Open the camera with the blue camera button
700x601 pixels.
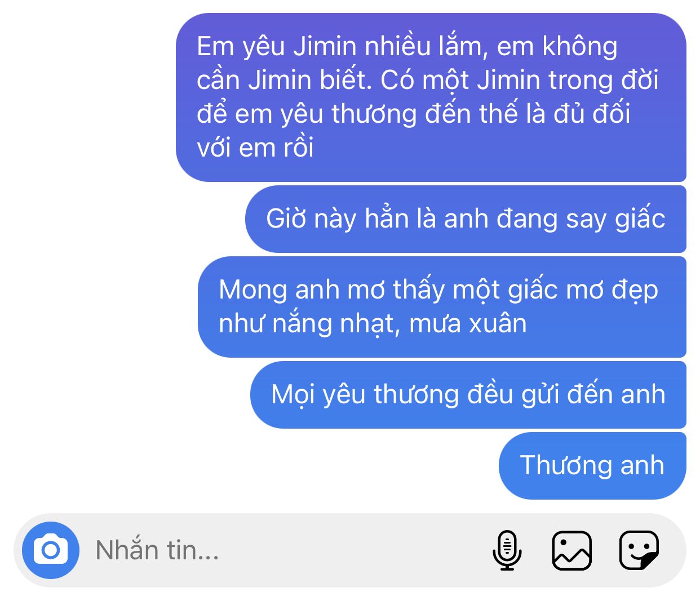click(51, 550)
